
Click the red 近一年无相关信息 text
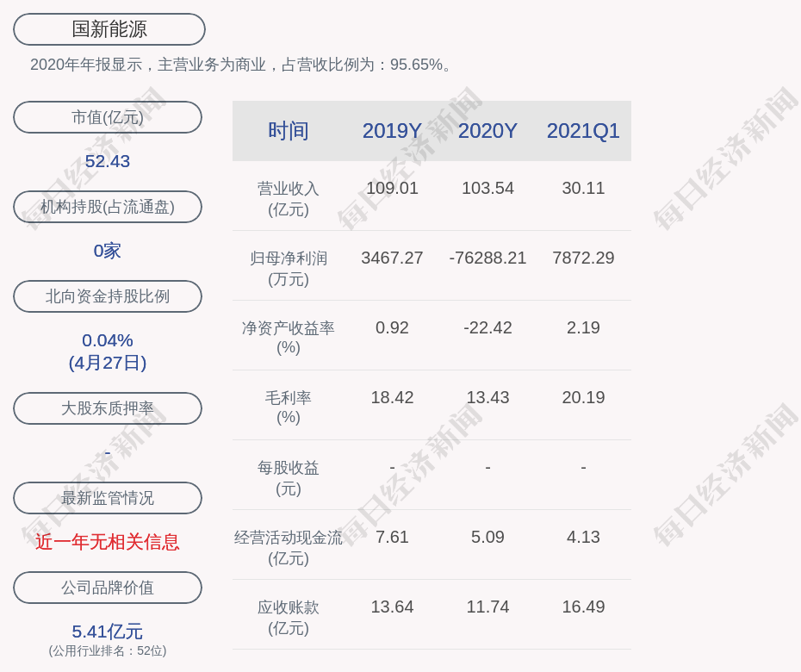click(108, 542)
